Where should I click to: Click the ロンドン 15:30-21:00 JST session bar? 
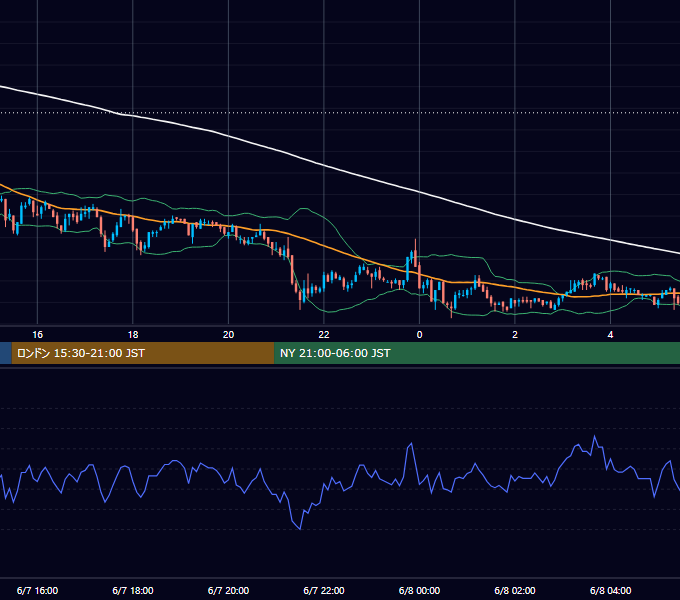click(x=143, y=353)
